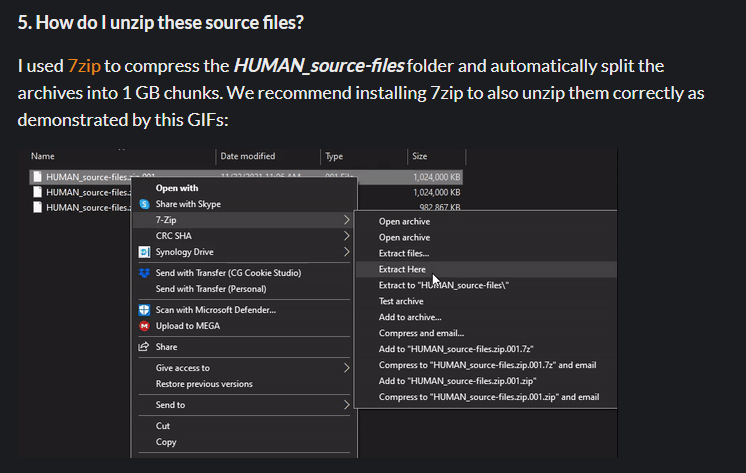Choose Extract files... option
Viewport: 746px width, 473px height.
404,254
